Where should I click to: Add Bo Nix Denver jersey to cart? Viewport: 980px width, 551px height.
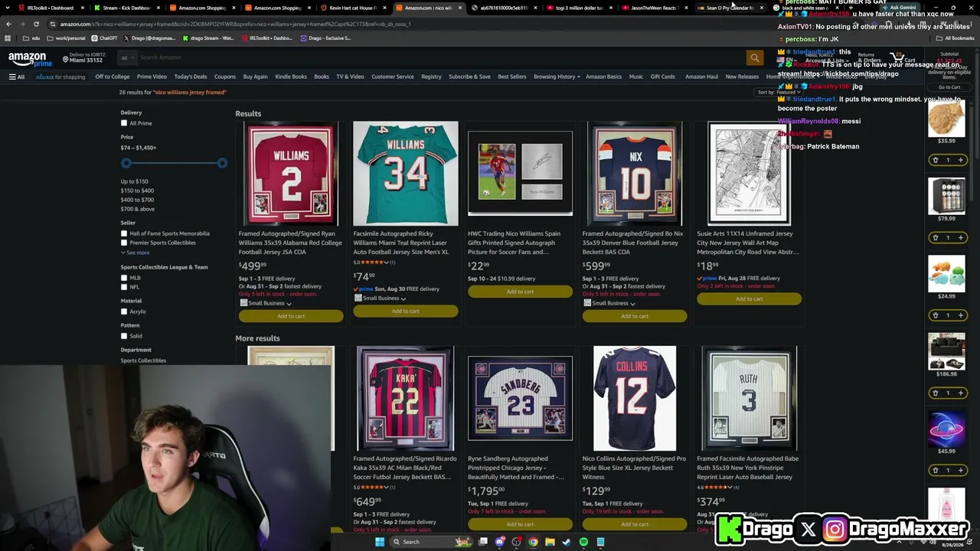point(635,316)
